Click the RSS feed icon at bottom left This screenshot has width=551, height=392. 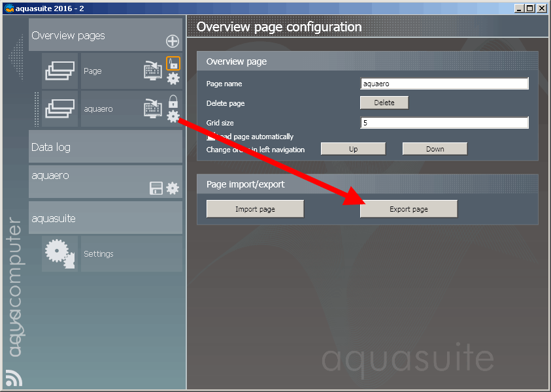(x=14, y=378)
